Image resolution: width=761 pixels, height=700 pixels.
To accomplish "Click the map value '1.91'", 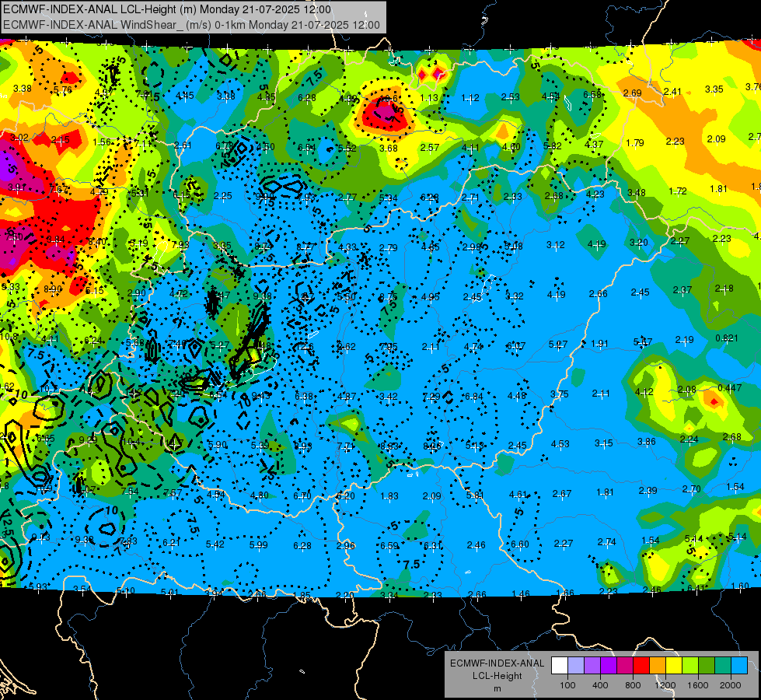I will [599, 344].
